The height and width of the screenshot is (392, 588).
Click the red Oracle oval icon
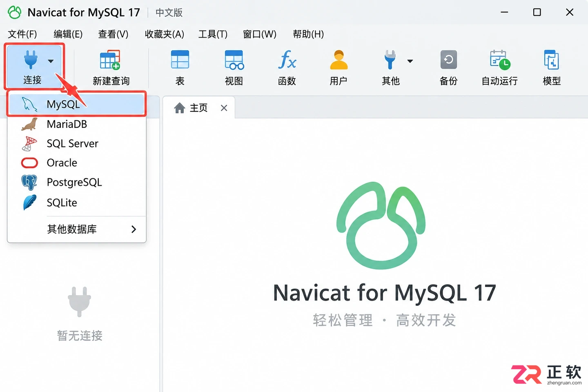pos(29,163)
